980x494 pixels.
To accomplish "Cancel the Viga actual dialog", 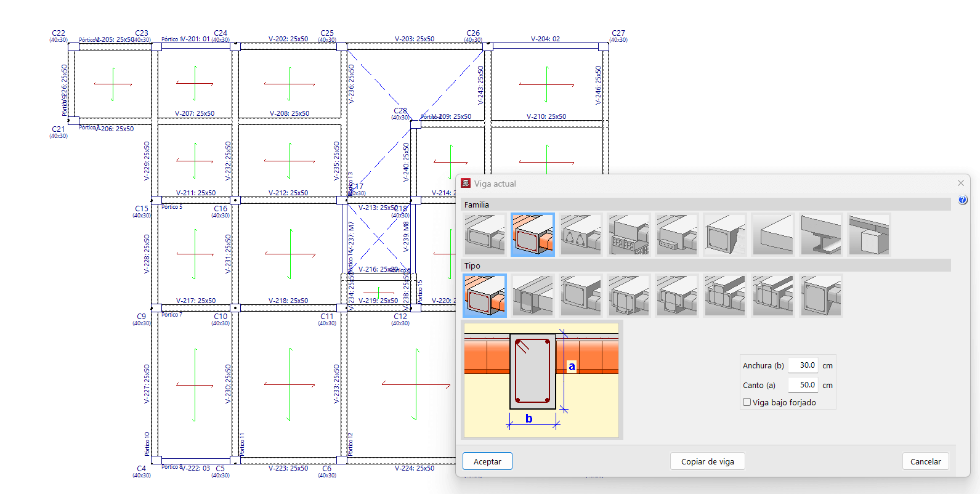I will tap(925, 461).
